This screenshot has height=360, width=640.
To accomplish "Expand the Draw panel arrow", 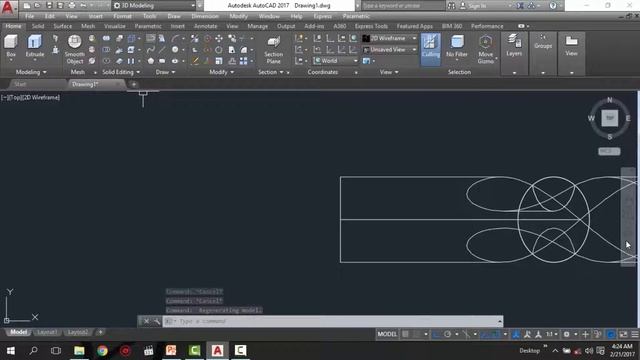I will [173, 72].
